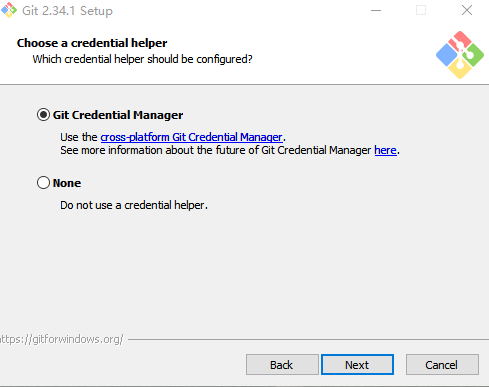
Task: Click the Git icon in the title bar
Action: pos(9,10)
